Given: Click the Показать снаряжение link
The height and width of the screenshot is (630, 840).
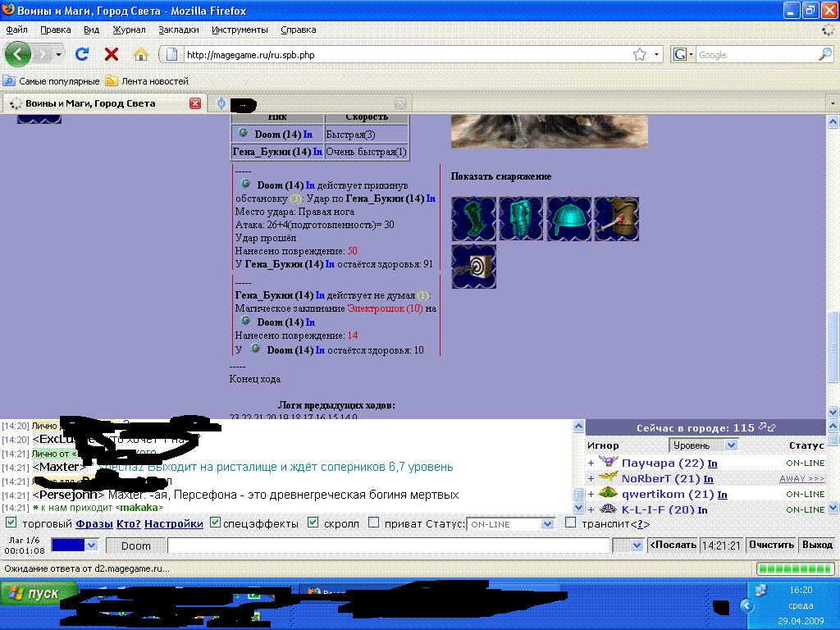Looking at the screenshot, I should coord(501,176).
